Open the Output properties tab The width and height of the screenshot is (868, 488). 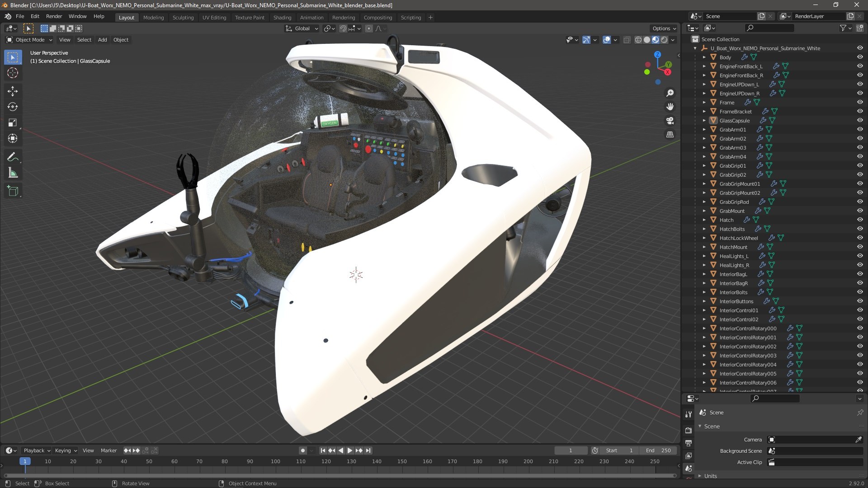(689, 443)
